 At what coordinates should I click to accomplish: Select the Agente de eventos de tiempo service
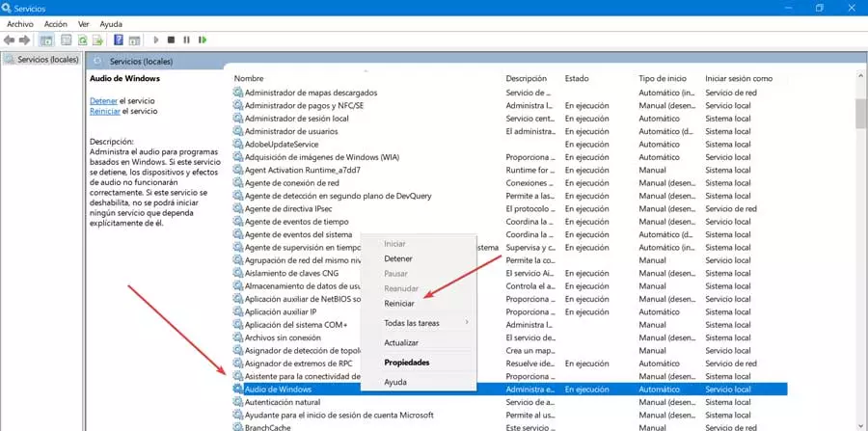click(297, 222)
